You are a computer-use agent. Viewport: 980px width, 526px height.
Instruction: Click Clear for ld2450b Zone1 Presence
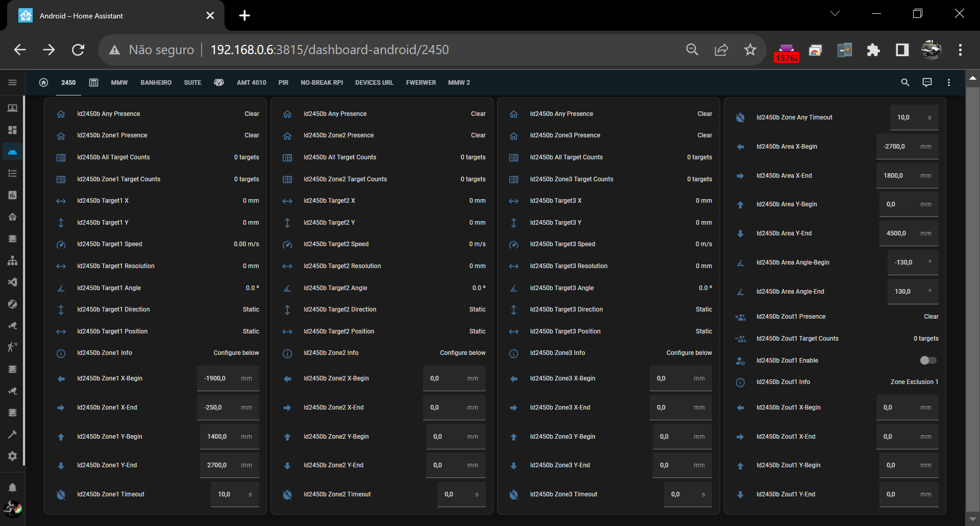pos(252,135)
